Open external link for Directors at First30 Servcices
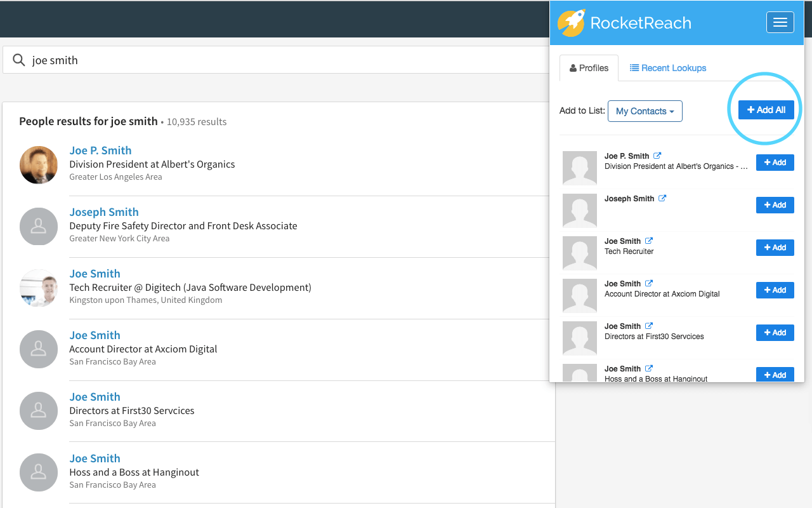Image resolution: width=812 pixels, height=508 pixels. point(649,326)
